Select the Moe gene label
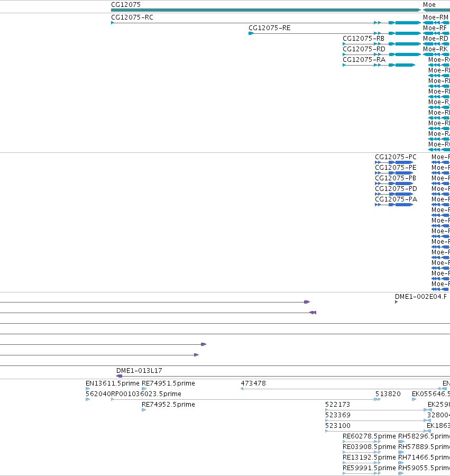 (x=429, y=5)
